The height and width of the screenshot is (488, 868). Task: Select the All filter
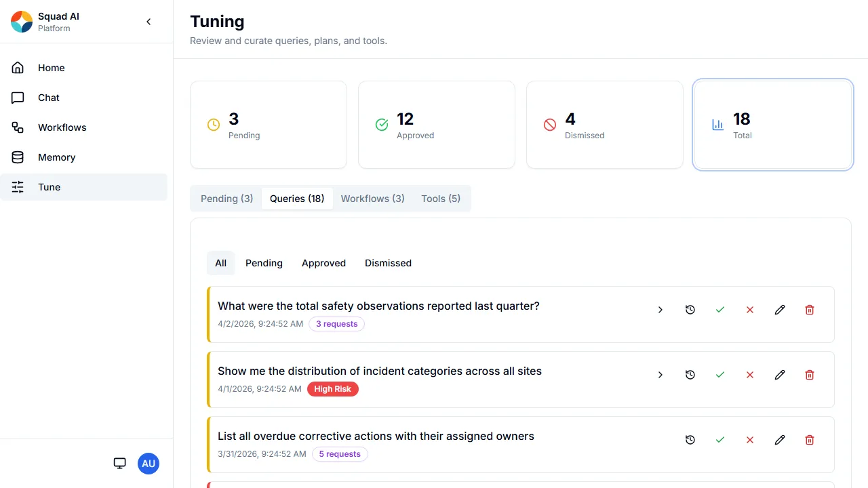point(221,263)
